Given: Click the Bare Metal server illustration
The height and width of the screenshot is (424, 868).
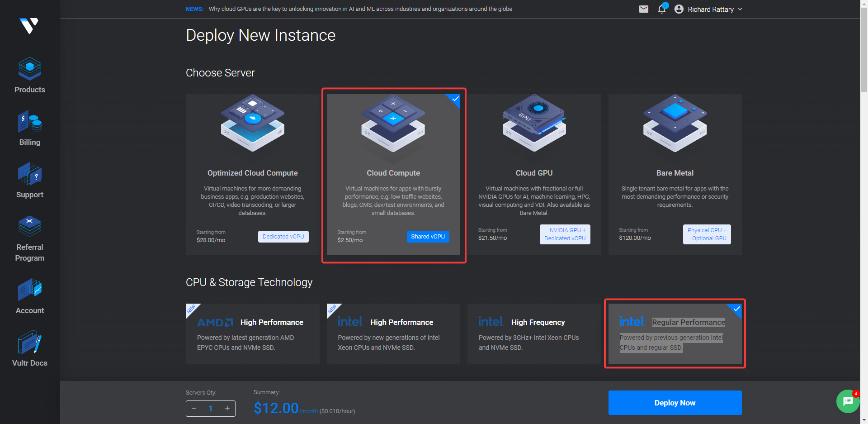Looking at the screenshot, I should pyautogui.click(x=675, y=123).
